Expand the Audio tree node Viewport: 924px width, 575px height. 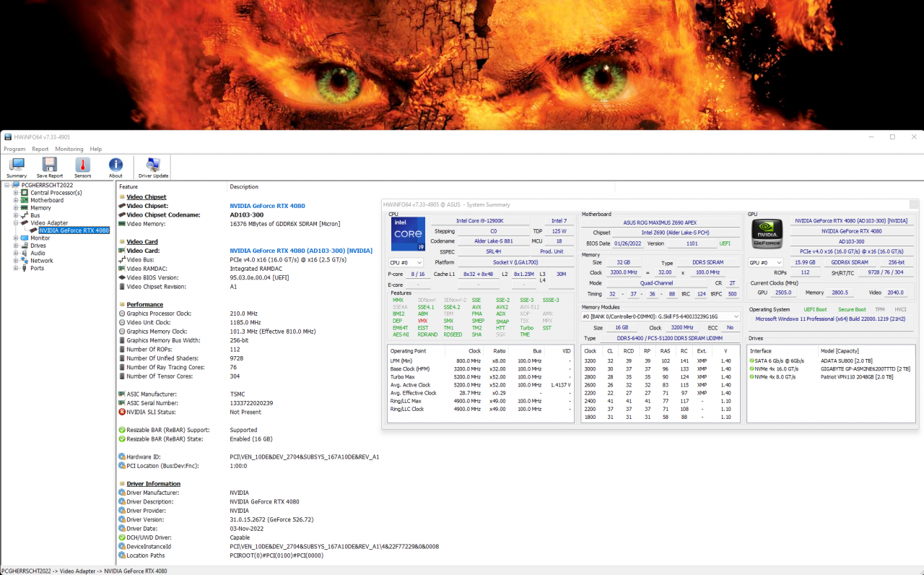click(x=16, y=253)
